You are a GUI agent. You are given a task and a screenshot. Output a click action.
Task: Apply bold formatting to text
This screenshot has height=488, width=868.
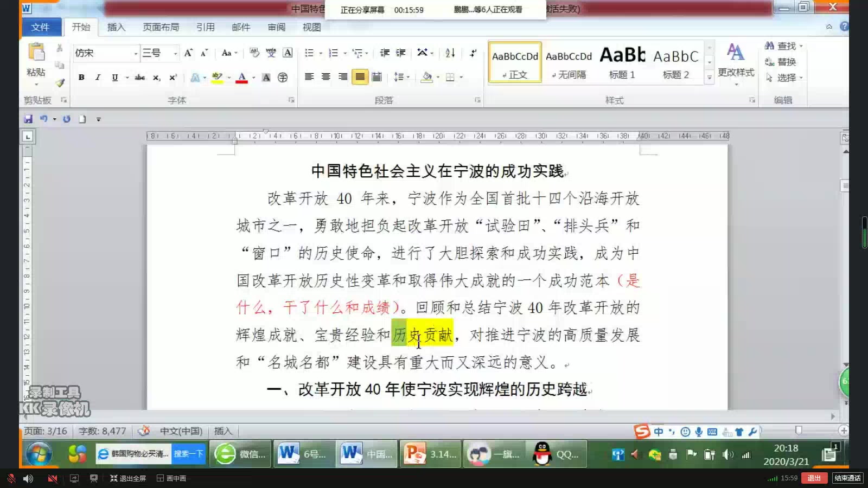click(x=81, y=77)
